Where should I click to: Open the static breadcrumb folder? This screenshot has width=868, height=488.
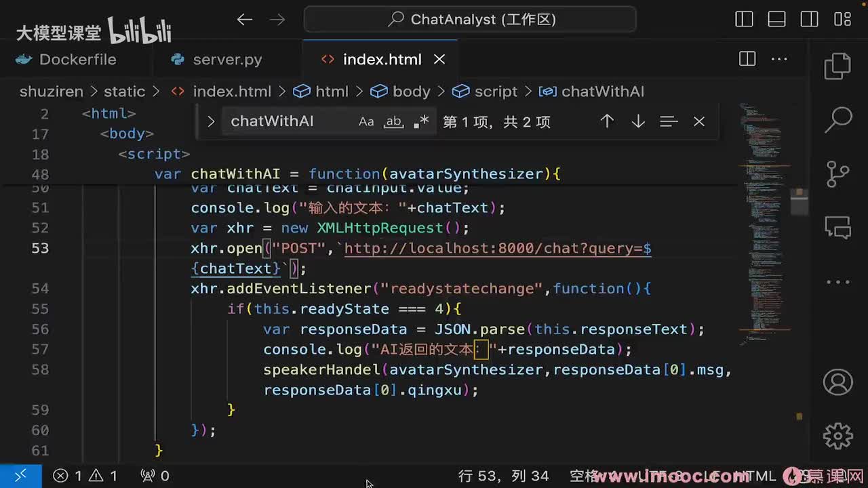pyautogui.click(x=124, y=91)
